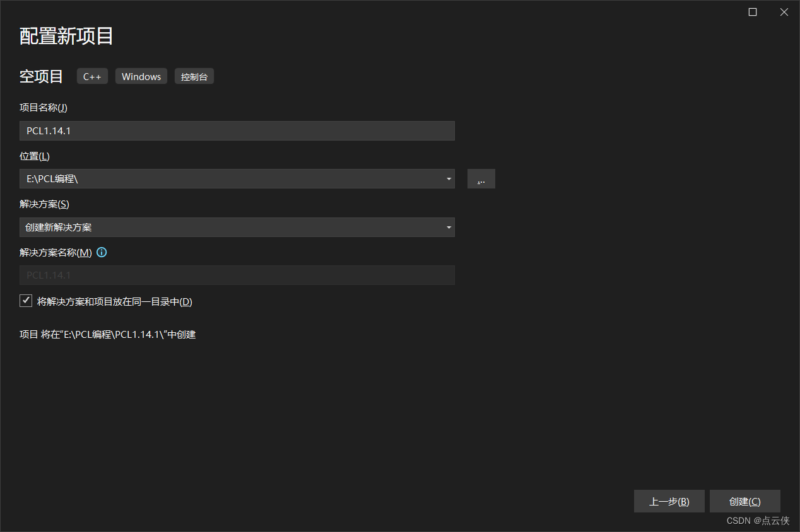
Task: Click the 创建(C) button
Action: click(x=744, y=502)
